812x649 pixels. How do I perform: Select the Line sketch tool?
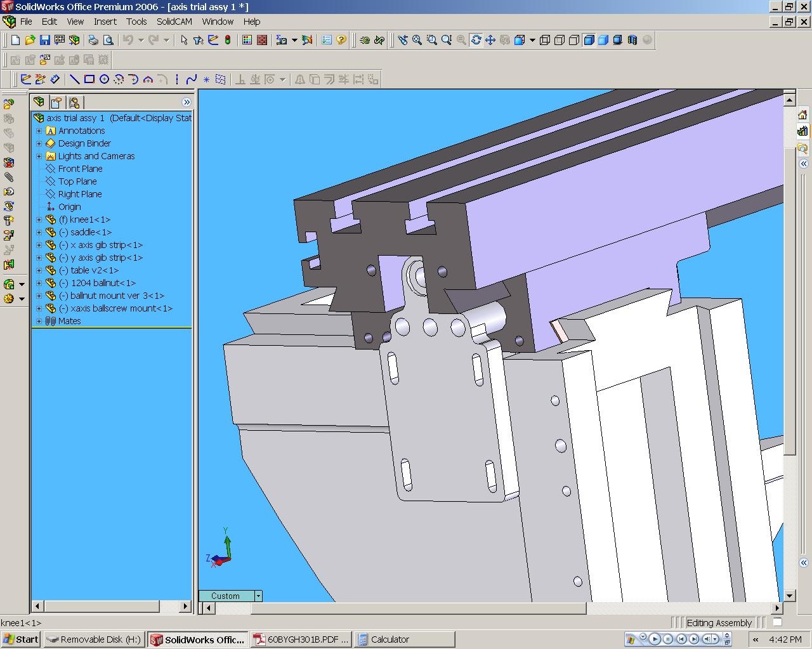pyautogui.click(x=74, y=79)
